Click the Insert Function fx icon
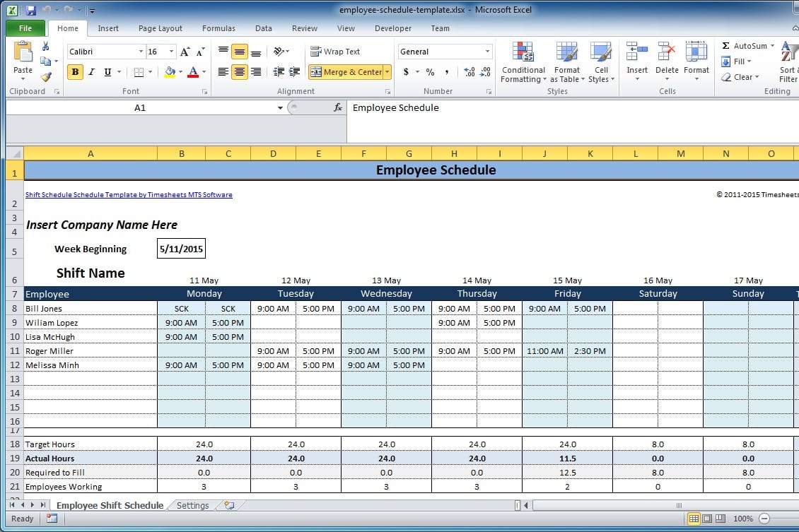The height and width of the screenshot is (532, 799). (338, 107)
